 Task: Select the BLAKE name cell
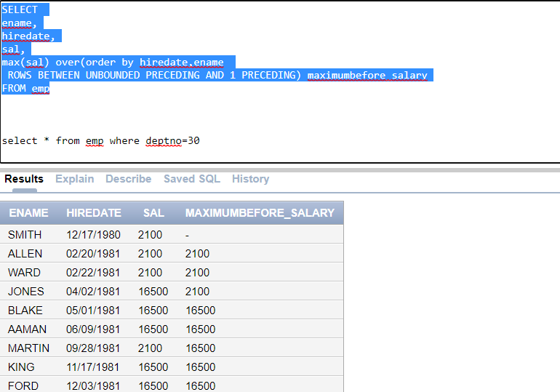pyautogui.click(x=25, y=311)
